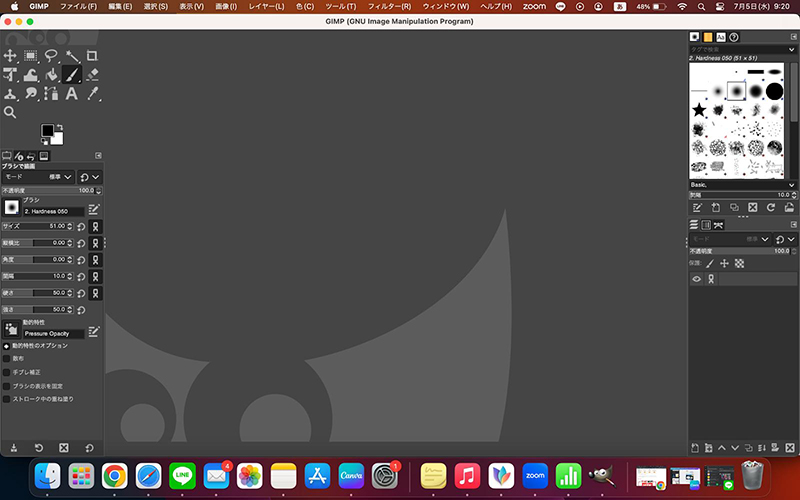Select the Paths tool
The height and width of the screenshot is (500, 800).
click(x=51, y=93)
